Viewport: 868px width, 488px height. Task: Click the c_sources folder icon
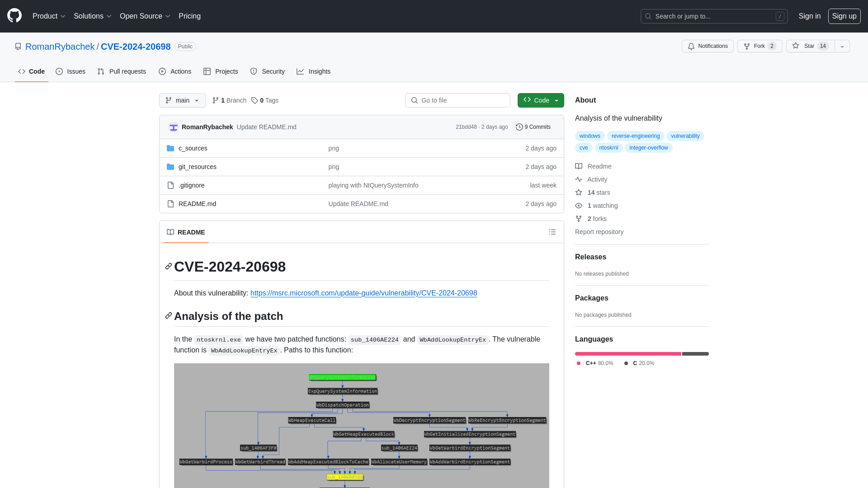170,148
